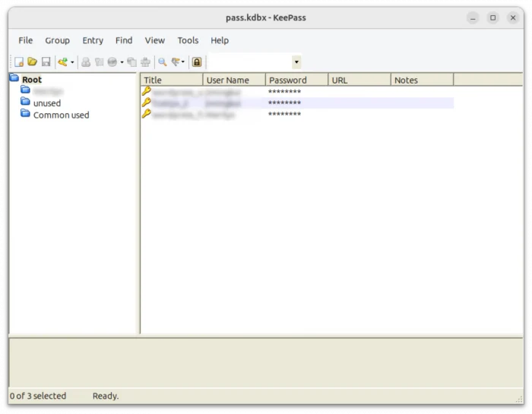
Task: Open the Tools menu
Action: (x=188, y=40)
